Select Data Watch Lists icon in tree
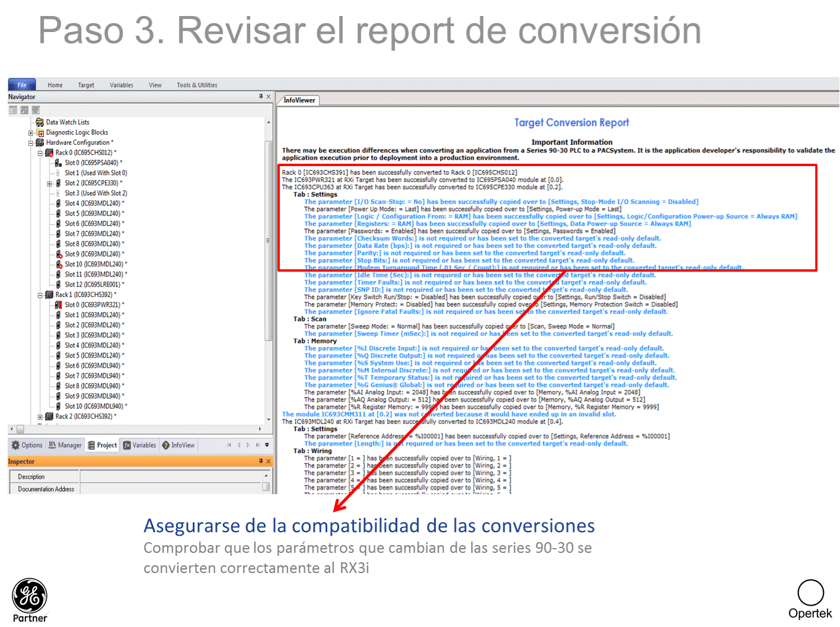The image size is (840, 627). [40, 122]
